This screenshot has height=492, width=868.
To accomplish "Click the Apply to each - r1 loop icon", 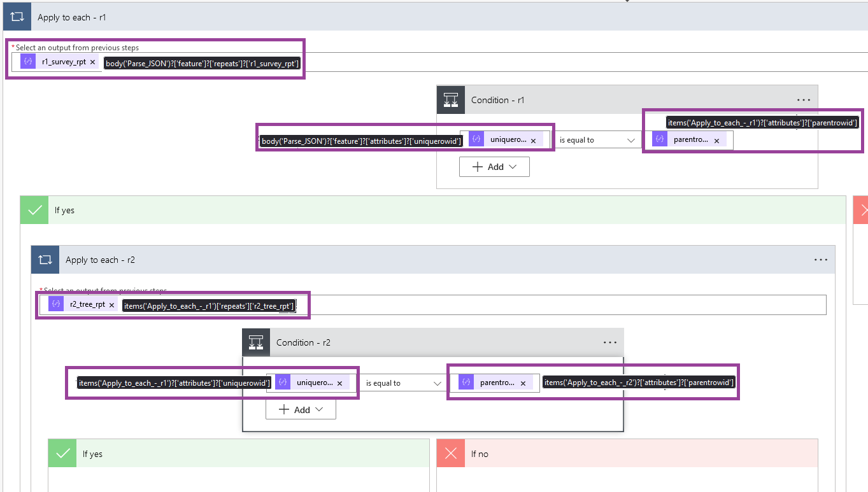I will point(16,16).
